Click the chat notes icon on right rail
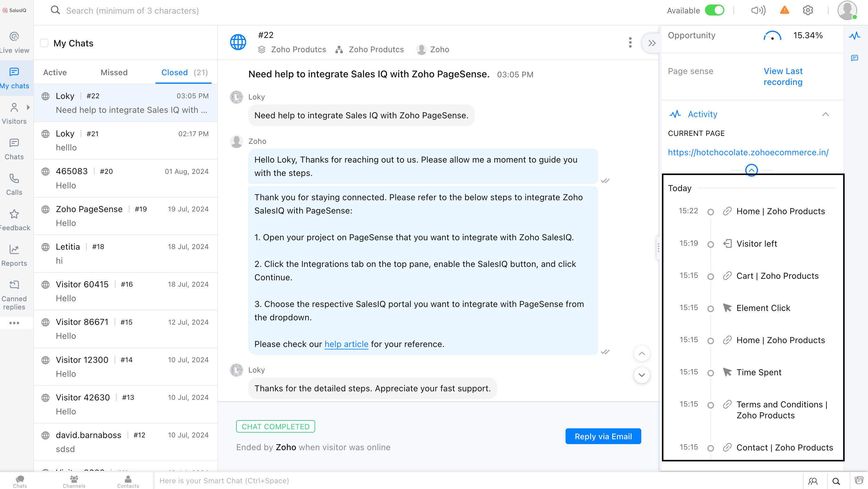Viewport: 868px width, 489px height. [x=855, y=58]
